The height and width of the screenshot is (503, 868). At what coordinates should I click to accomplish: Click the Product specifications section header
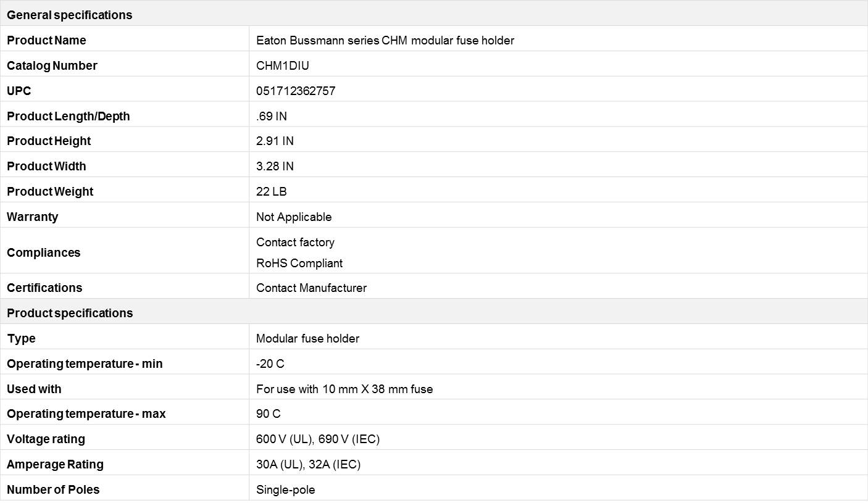coord(434,312)
